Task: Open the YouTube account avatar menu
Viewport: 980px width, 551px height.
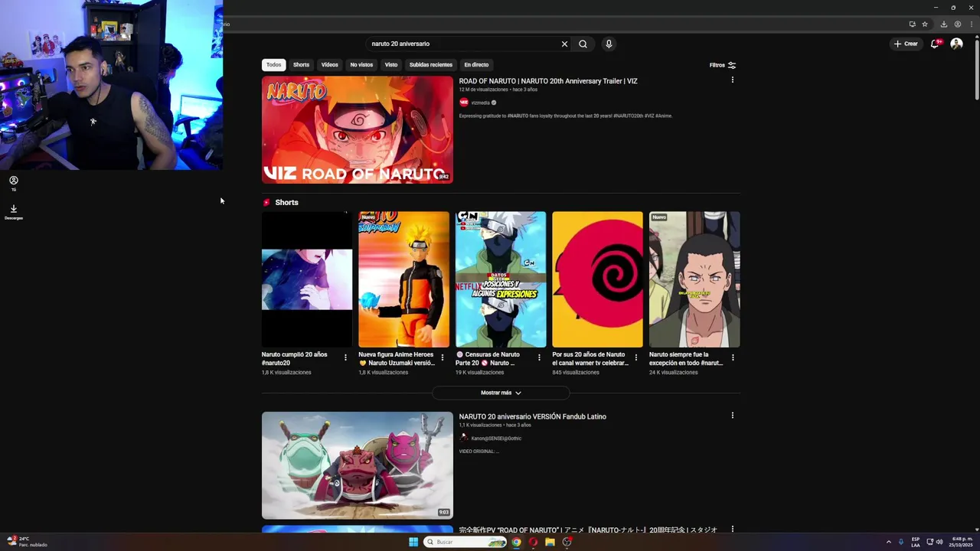Action: click(956, 44)
